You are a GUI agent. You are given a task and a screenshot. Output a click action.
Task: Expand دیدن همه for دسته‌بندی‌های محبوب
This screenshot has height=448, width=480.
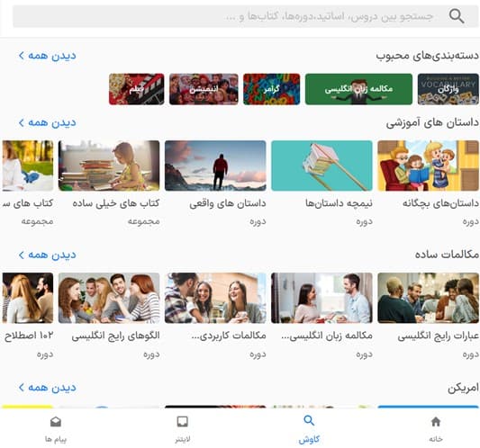pos(47,56)
